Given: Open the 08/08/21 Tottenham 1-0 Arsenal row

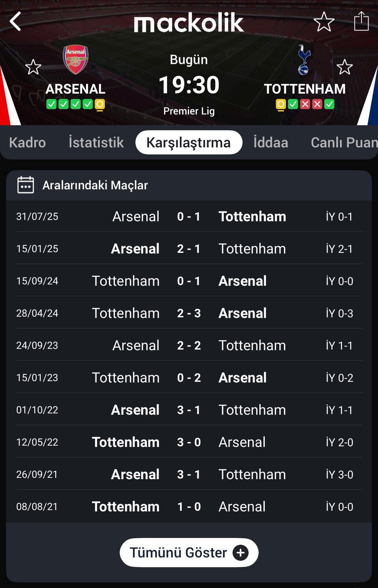Looking at the screenshot, I should [189, 507].
